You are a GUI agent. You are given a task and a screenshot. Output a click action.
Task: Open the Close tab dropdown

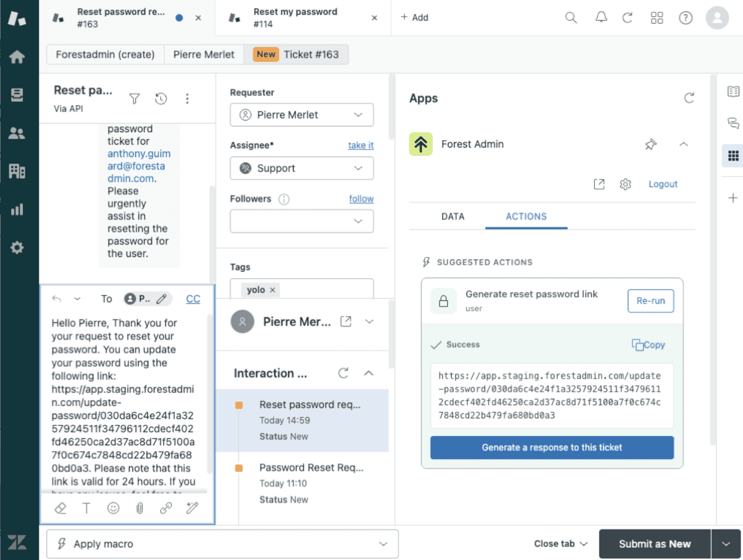click(x=561, y=544)
